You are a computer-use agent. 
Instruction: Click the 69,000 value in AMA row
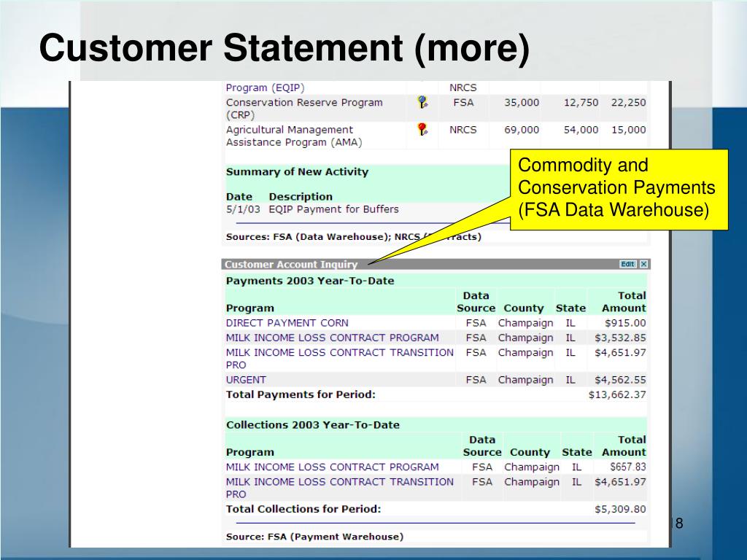[x=522, y=130]
